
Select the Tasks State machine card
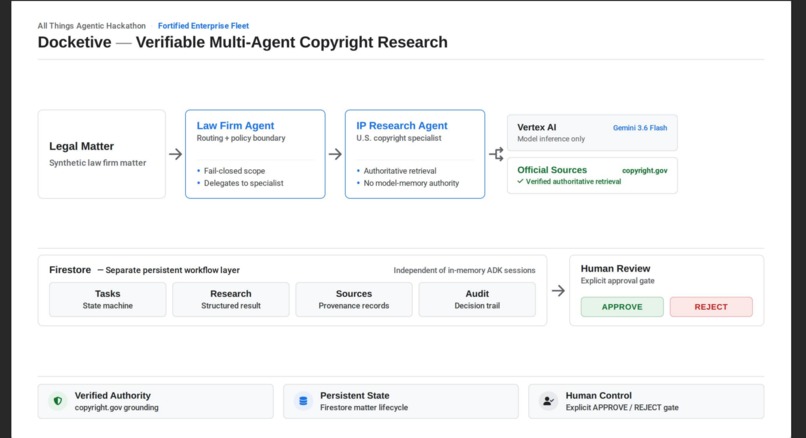[107, 299]
